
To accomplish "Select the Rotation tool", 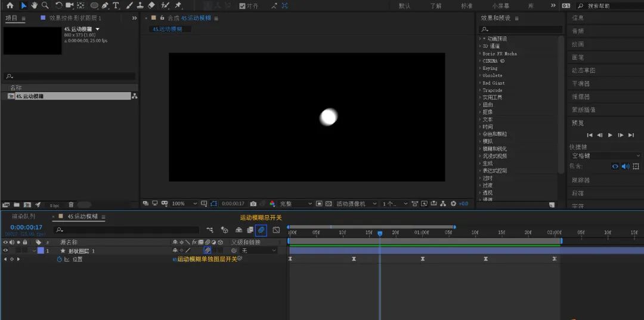I will point(58,5).
